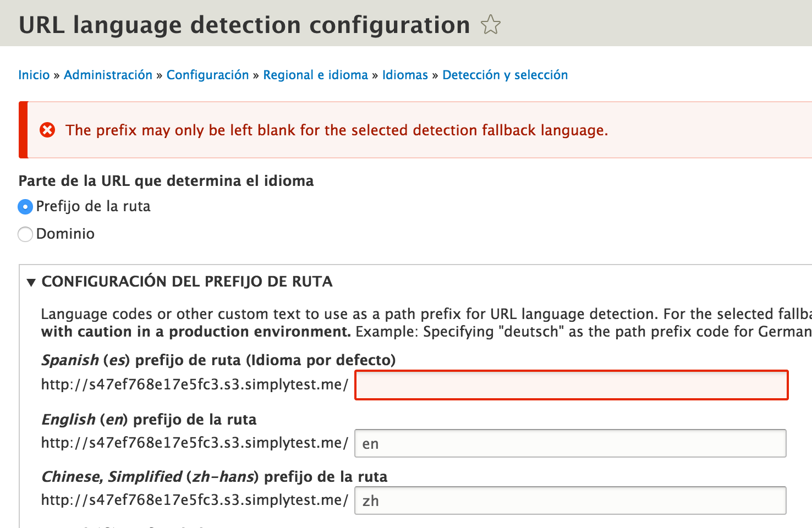Viewport: 812px width, 528px height.
Task: Click the 'Parte de la URL que determina el idioma' heading
Action: [x=166, y=180]
